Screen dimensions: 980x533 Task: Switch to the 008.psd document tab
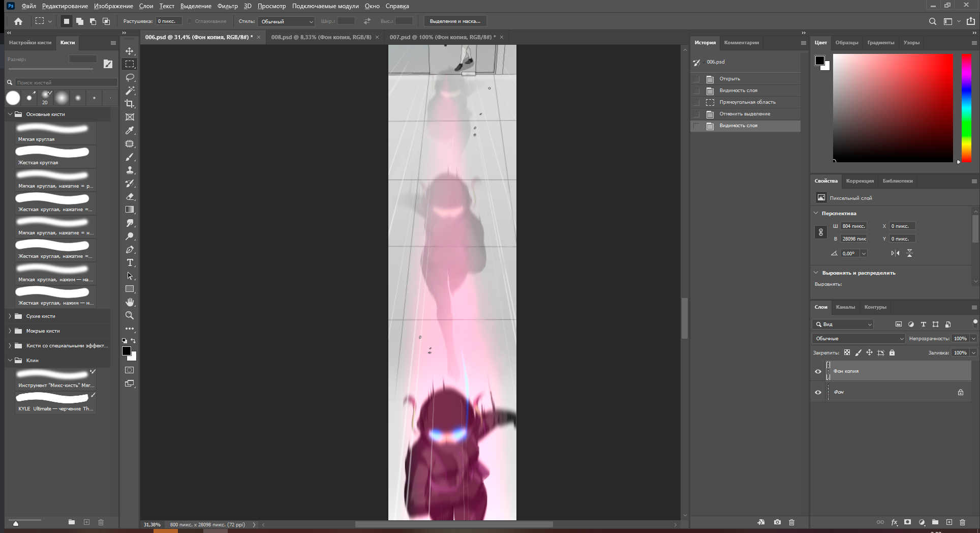(x=321, y=37)
